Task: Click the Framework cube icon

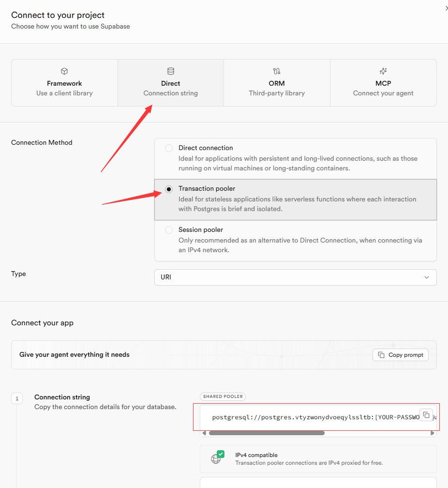Action: [64, 71]
